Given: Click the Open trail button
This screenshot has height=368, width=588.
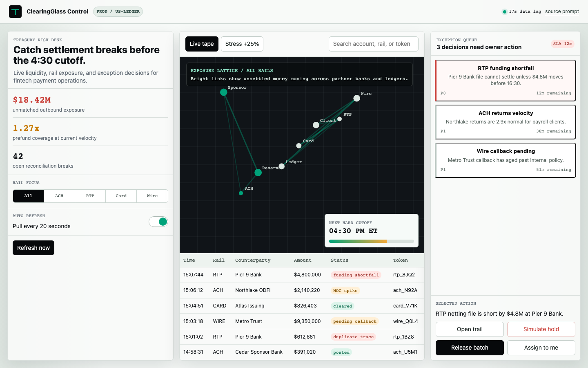Looking at the screenshot, I should (x=470, y=329).
